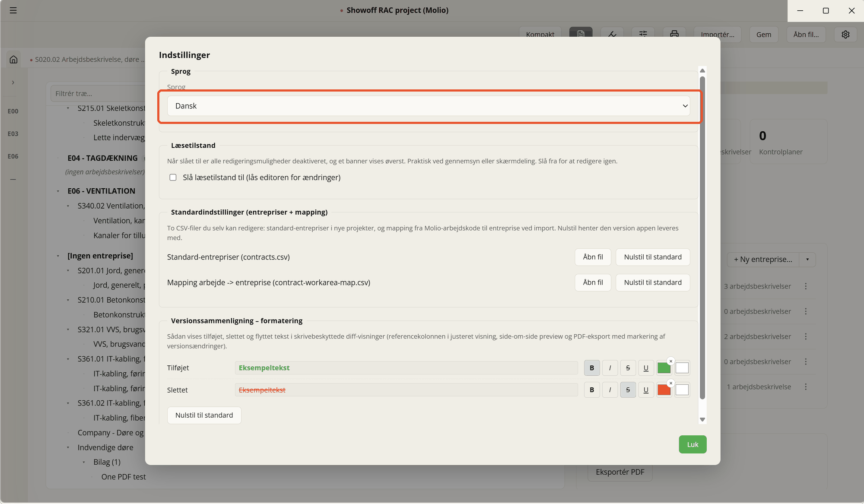The image size is (864, 504).
Task: Pick the green Tilføjet text color swatch
Action: (x=664, y=368)
